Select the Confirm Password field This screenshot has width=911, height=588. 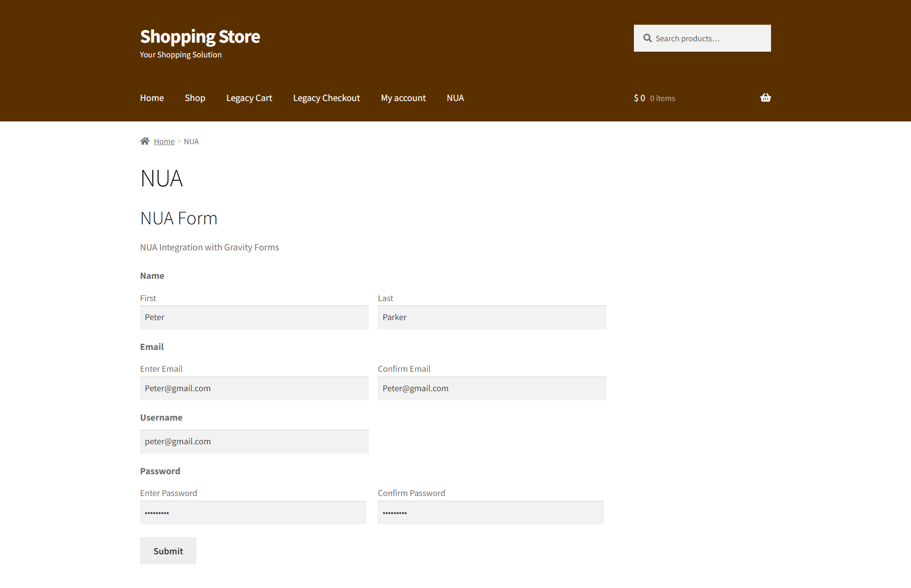[x=490, y=513]
